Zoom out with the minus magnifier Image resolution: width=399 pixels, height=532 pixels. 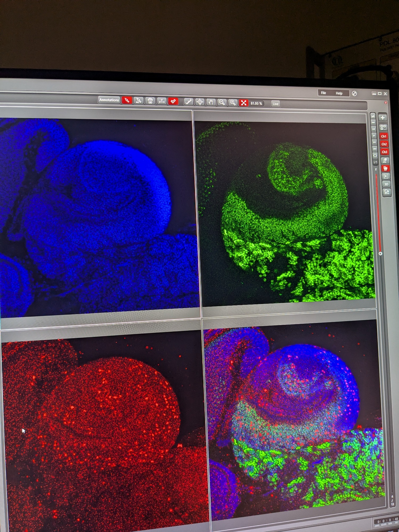(222, 102)
